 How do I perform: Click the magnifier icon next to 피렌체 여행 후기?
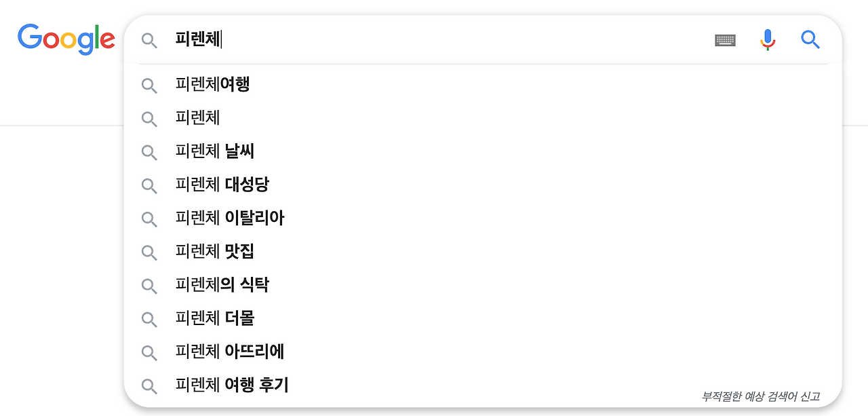click(149, 385)
